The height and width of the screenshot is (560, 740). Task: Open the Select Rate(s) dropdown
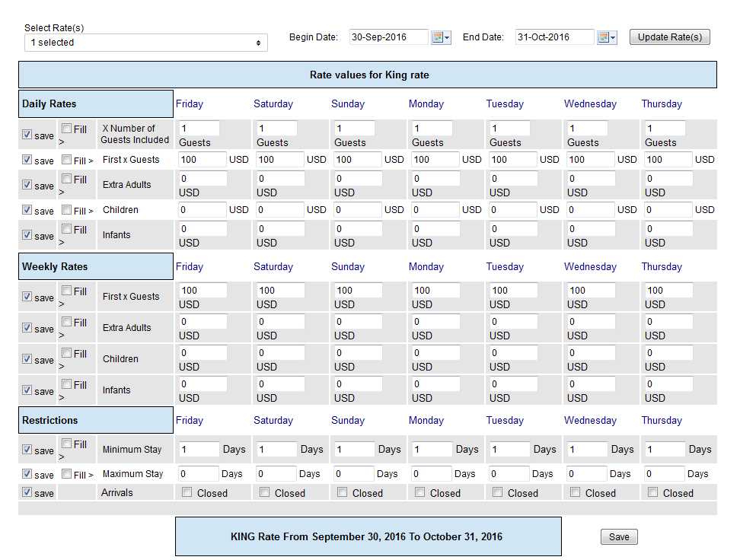(x=146, y=43)
